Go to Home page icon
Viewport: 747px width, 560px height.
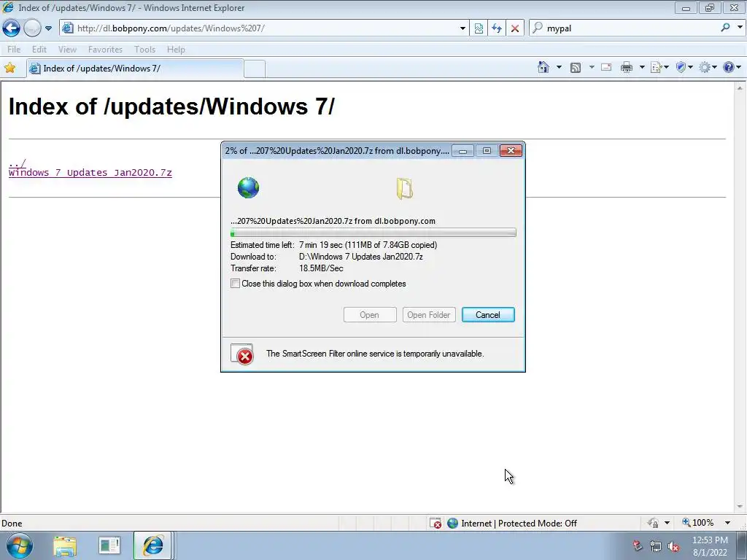543,67
